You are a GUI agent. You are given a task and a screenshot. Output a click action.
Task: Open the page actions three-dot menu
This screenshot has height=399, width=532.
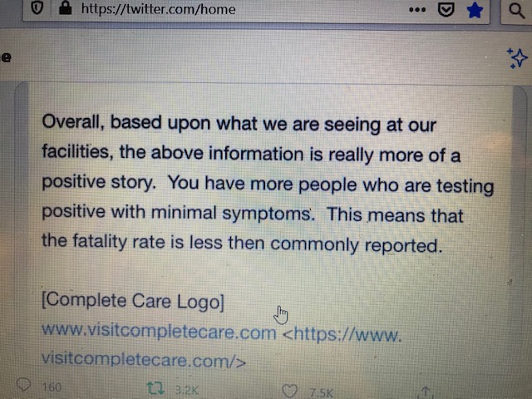click(417, 9)
